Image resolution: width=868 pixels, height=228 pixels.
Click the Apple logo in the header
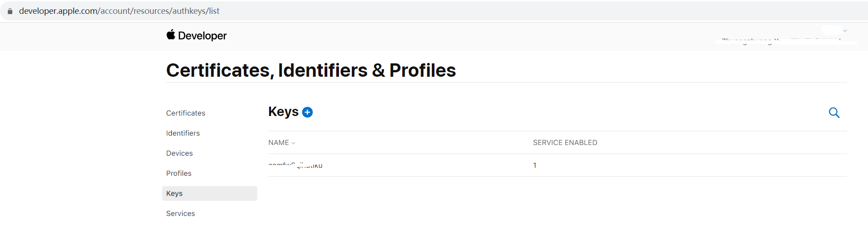click(171, 35)
